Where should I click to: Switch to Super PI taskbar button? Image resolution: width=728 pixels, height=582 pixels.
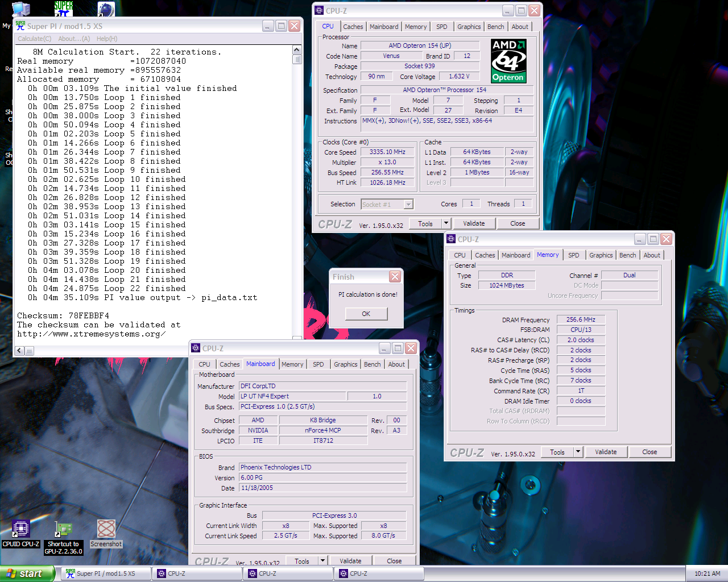[x=106, y=573]
